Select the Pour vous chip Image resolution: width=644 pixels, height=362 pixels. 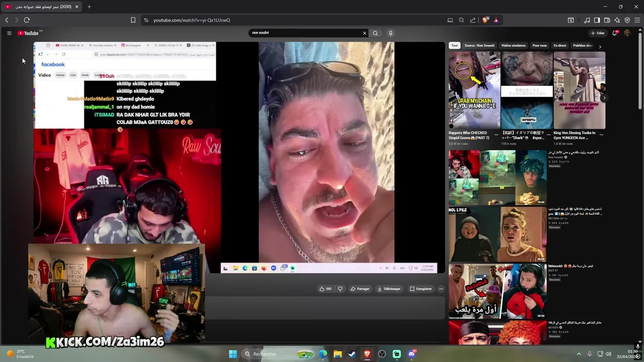[x=539, y=45]
